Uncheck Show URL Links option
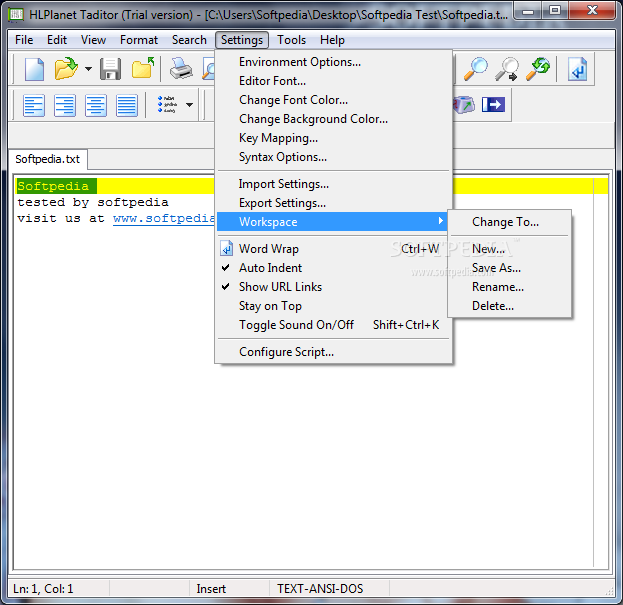 (333, 287)
